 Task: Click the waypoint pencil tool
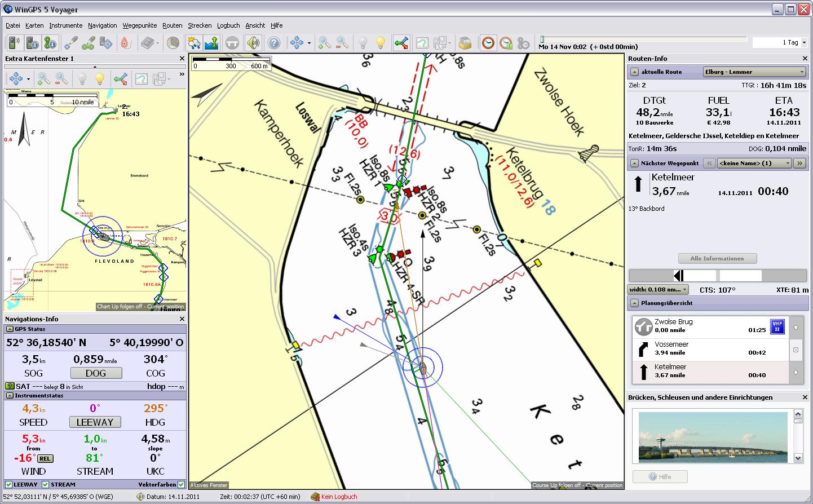click(x=70, y=43)
